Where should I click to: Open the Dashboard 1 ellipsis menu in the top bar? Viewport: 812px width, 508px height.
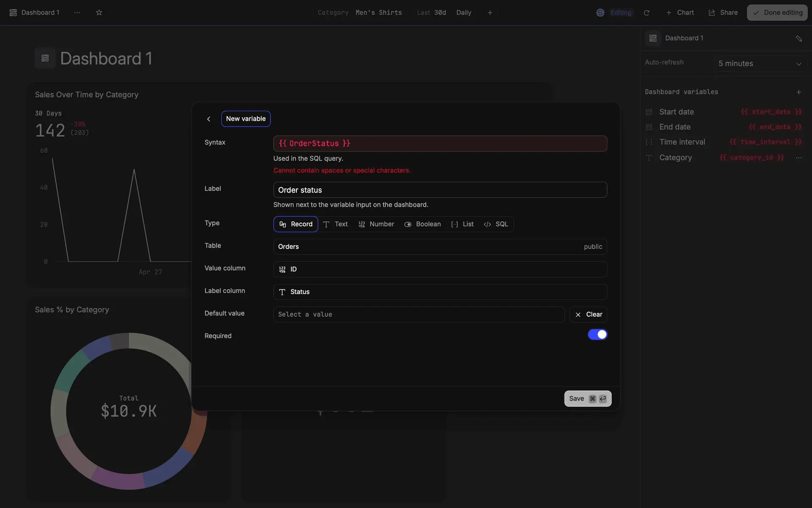(77, 13)
